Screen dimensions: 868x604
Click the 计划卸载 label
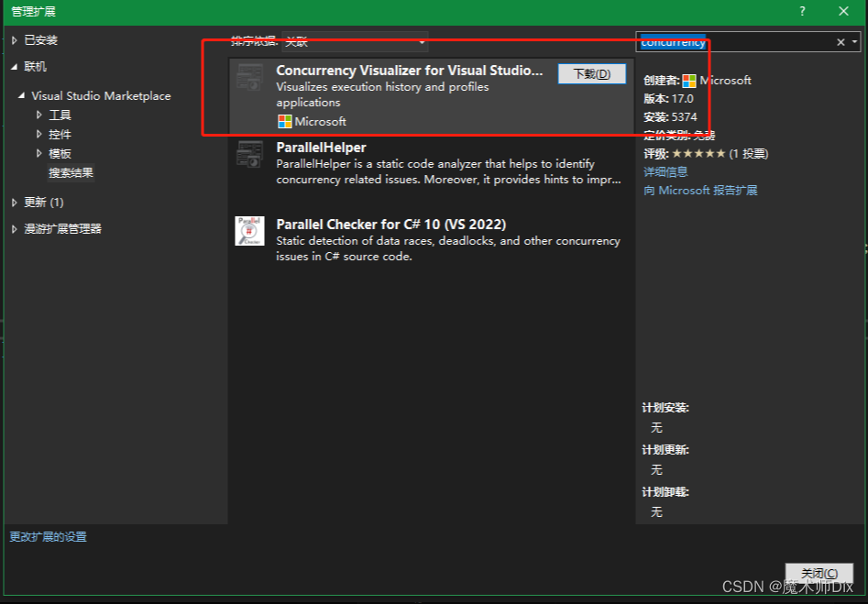[x=665, y=492]
